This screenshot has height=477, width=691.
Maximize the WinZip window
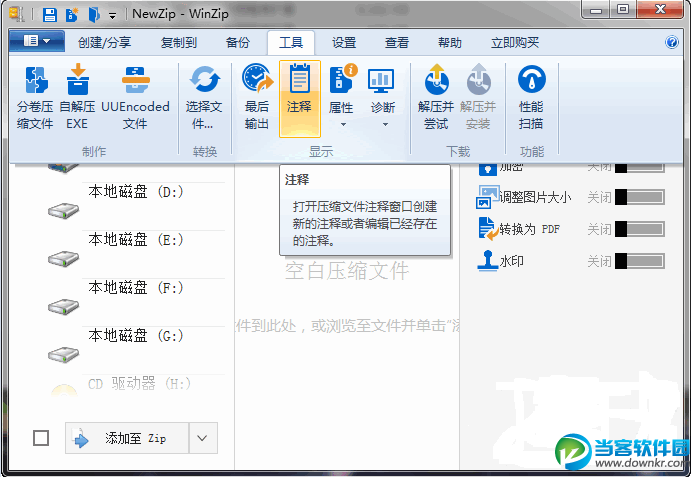click(623, 10)
